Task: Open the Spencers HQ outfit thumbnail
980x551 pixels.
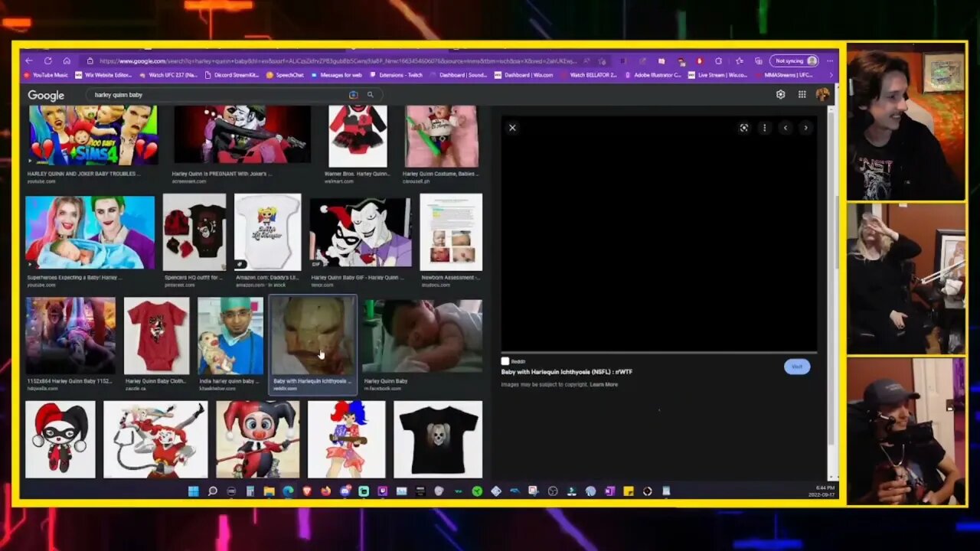Action: click(194, 232)
